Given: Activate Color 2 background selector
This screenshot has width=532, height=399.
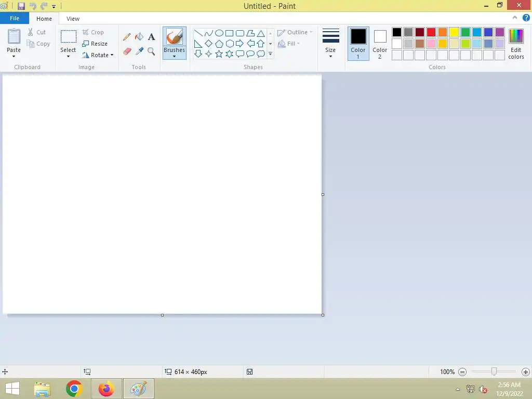Looking at the screenshot, I should click(380, 44).
